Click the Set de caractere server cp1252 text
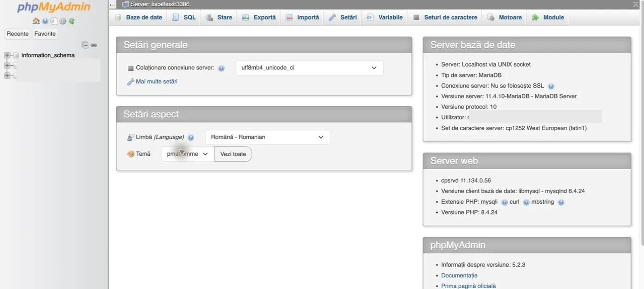This screenshot has width=644, height=289. click(x=514, y=128)
